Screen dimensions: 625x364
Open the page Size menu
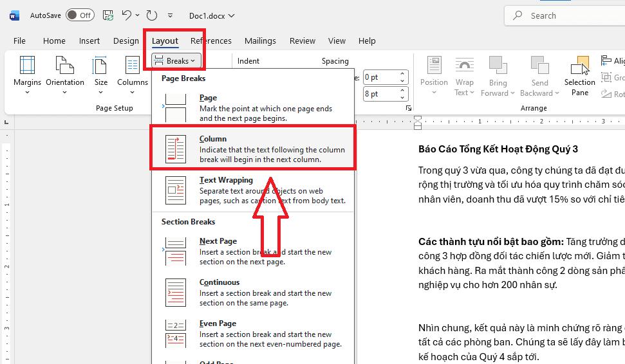pos(101,76)
